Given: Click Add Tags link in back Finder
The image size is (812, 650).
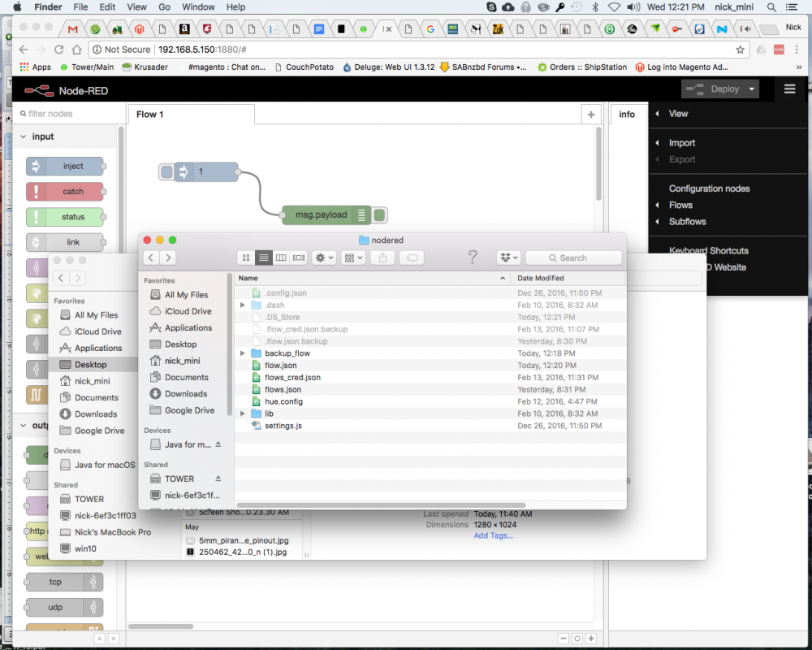Looking at the screenshot, I should 494,536.
